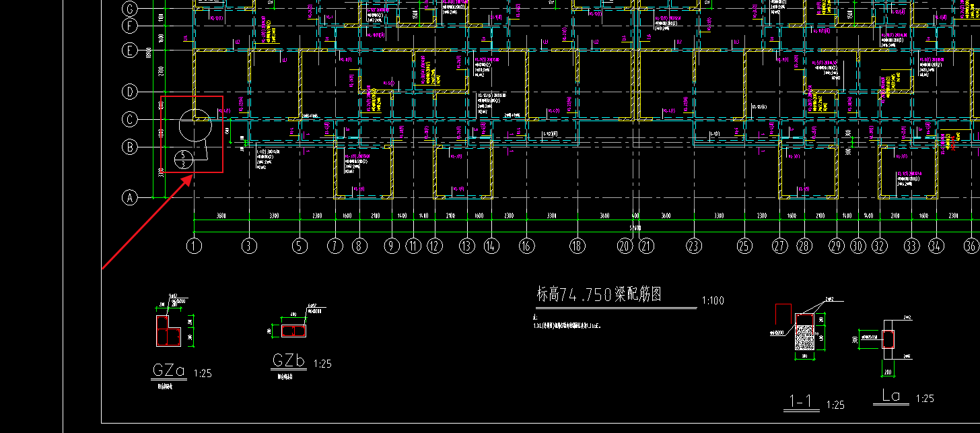Screen dimensions: 980x433
Task: Pick axis bubble number 13
Action: click(467, 246)
